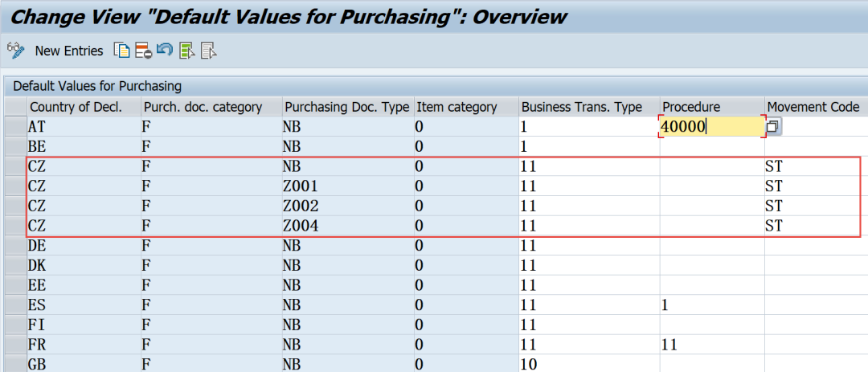868x372 pixels.
Task: Click the Z004 document type cell
Action: point(348,225)
